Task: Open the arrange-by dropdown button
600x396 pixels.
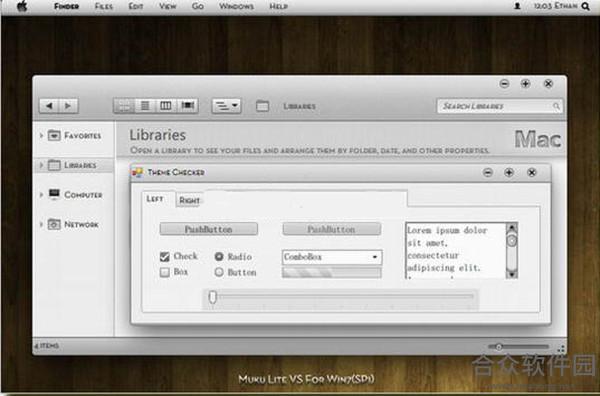Action: tap(226, 106)
